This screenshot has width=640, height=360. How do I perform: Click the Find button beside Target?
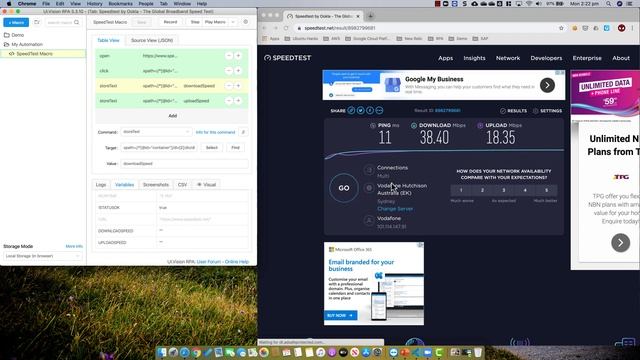coord(236,147)
